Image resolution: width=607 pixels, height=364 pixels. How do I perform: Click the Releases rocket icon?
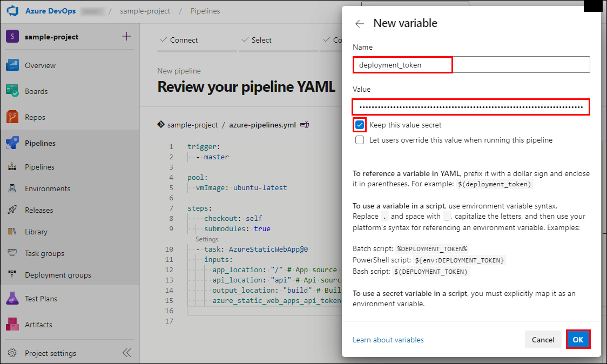click(12, 210)
